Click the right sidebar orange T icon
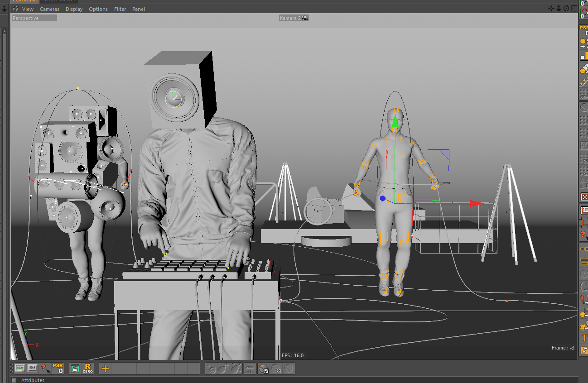 coord(584,338)
